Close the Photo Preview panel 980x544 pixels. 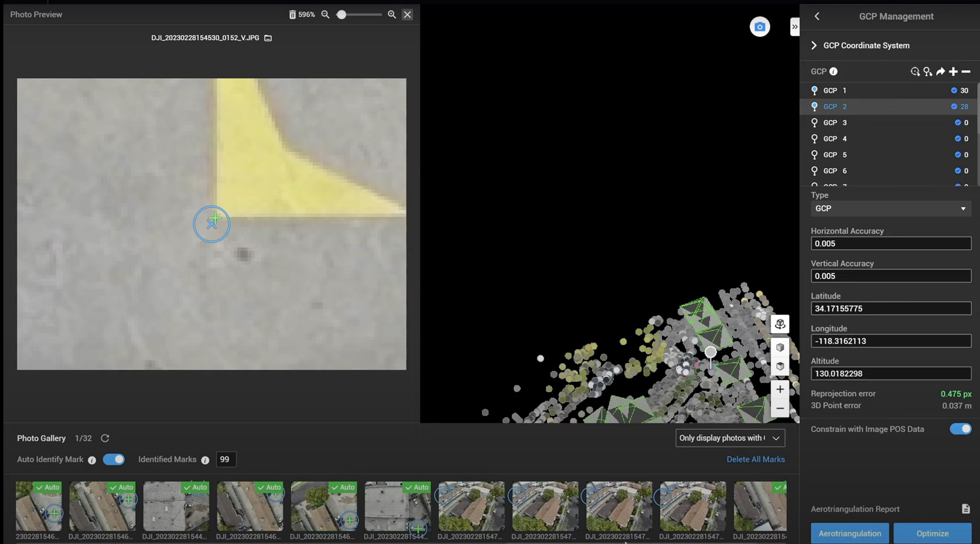(408, 15)
